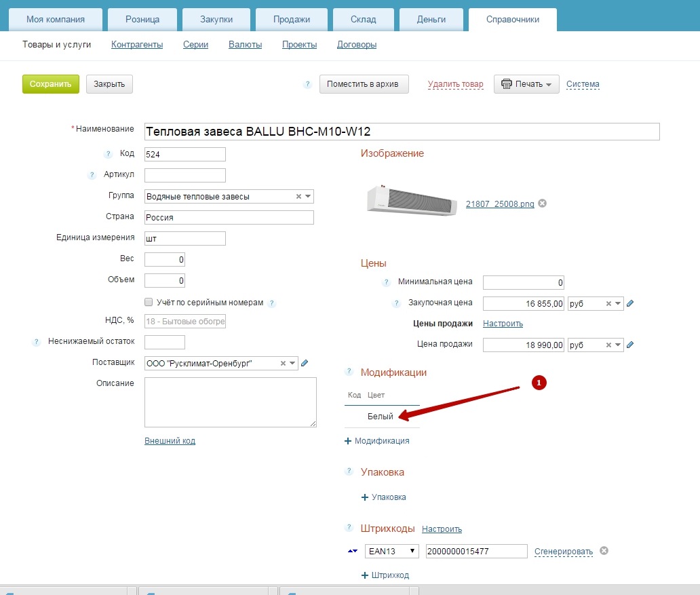Click Поместить в архив button

[x=364, y=84]
